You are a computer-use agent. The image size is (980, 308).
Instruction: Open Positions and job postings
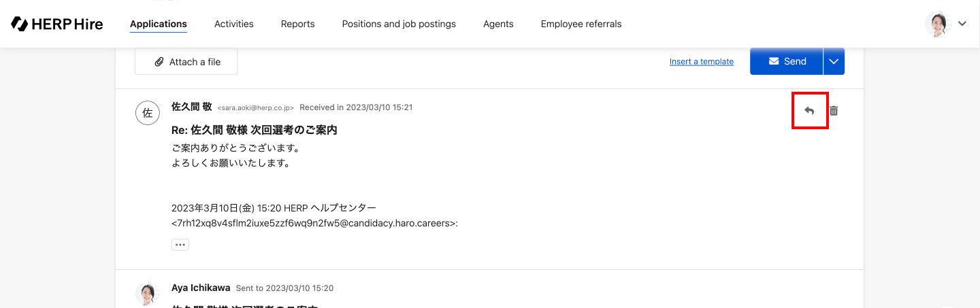(399, 24)
